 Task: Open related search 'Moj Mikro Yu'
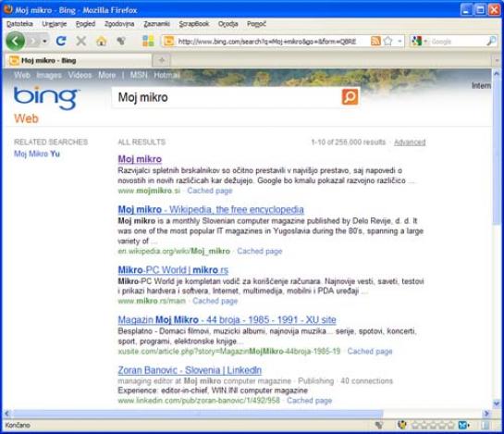(37, 154)
